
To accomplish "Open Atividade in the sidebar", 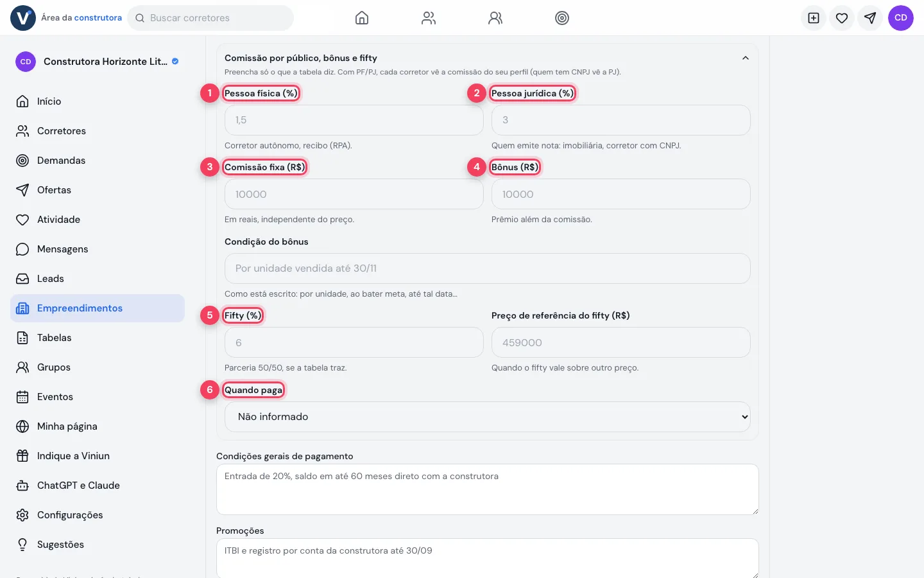I will [98, 220].
